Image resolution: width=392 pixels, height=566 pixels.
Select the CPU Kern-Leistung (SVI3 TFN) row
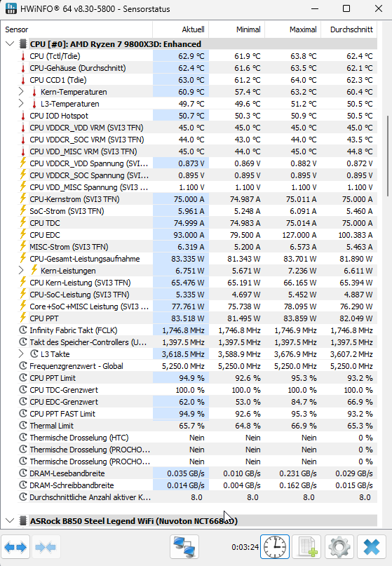(197, 283)
